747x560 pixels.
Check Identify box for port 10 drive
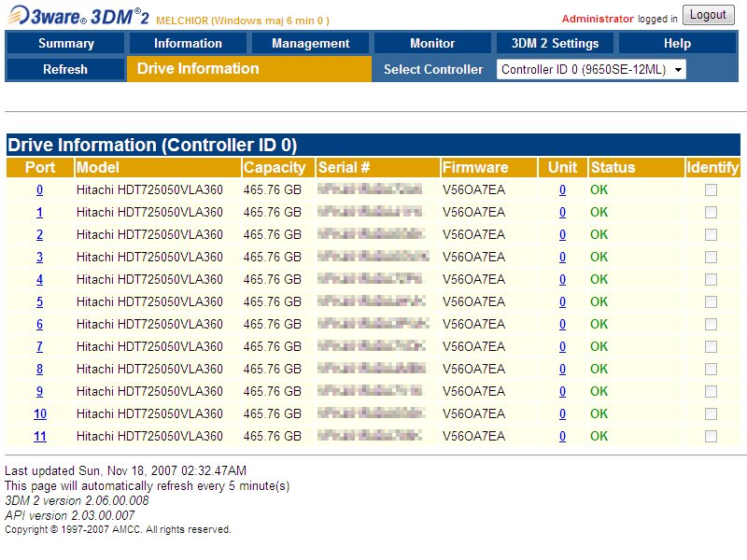point(711,413)
